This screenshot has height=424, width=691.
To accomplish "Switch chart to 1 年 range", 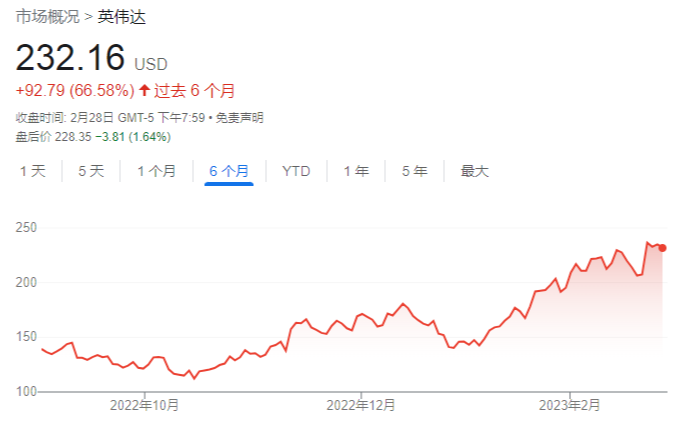I will pos(356,171).
